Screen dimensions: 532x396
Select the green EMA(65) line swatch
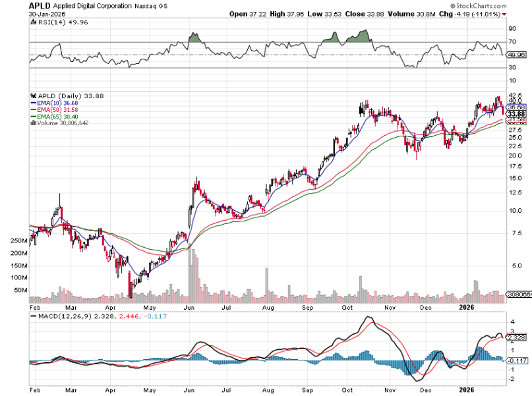click(x=33, y=117)
